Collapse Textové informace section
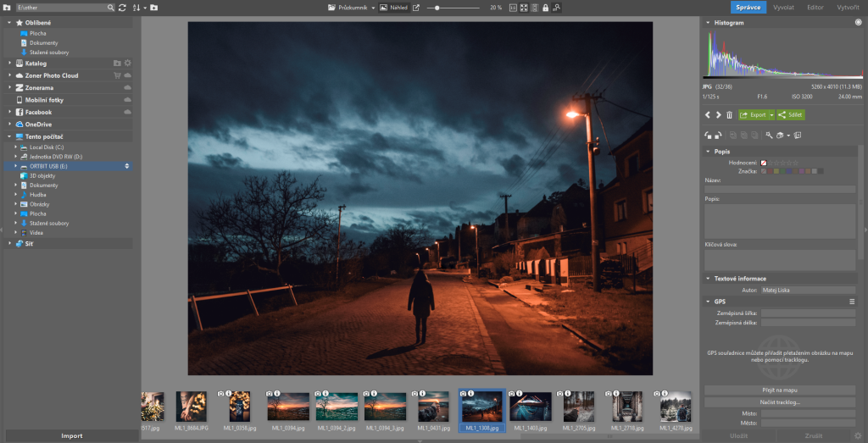The image size is (868, 443). 708,279
